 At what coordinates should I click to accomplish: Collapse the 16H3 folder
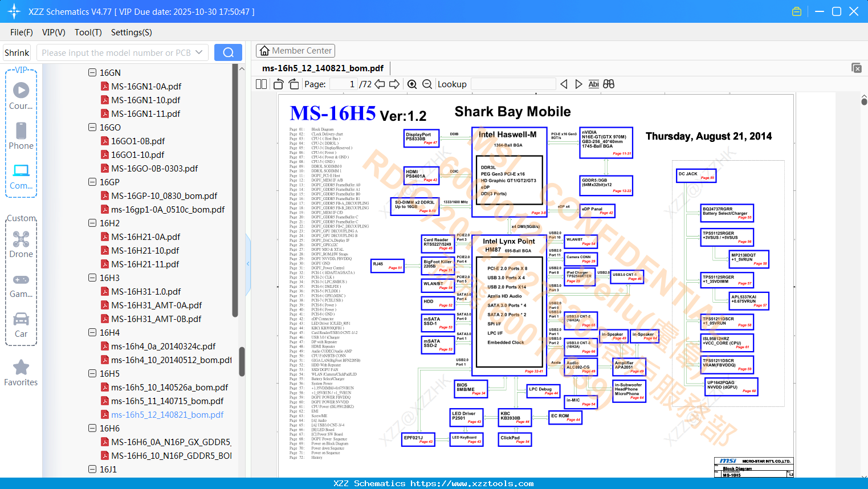pyautogui.click(x=92, y=278)
